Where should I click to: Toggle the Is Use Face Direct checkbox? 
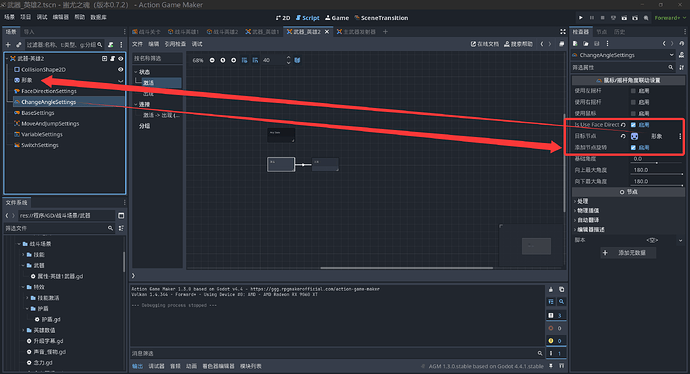pos(633,125)
